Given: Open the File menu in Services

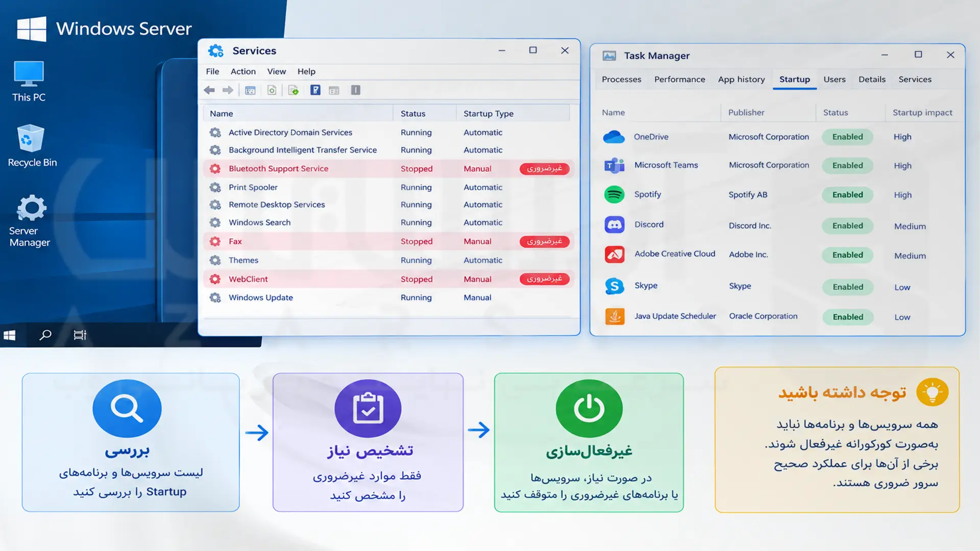Looking at the screenshot, I should coord(212,71).
